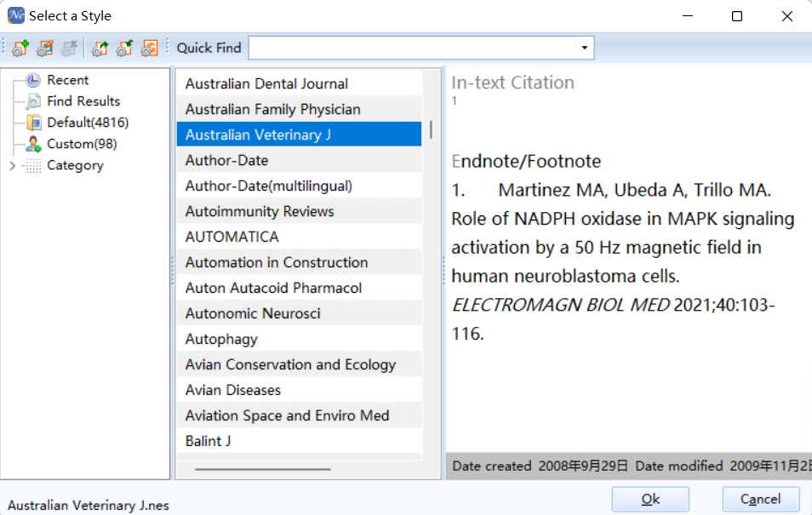Click the Custom(98) user icon
Screen dimensions: 812x515
click(33, 144)
